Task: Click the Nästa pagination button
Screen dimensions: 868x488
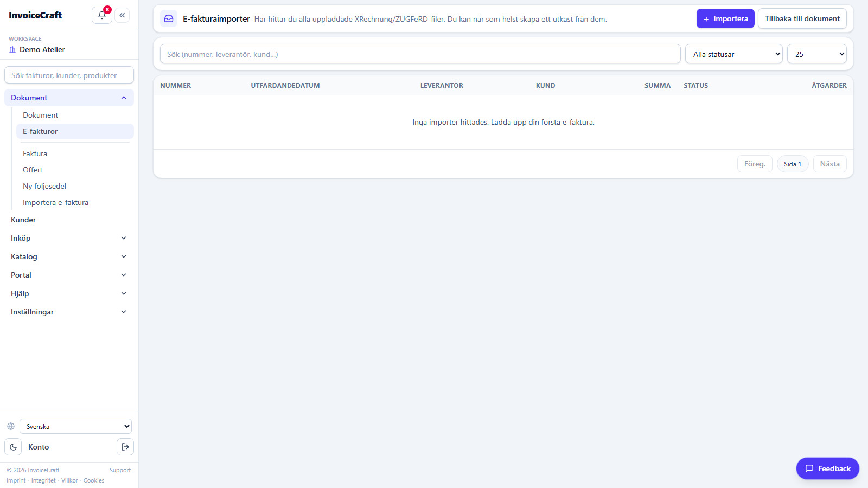Action: click(x=830, y=164)
